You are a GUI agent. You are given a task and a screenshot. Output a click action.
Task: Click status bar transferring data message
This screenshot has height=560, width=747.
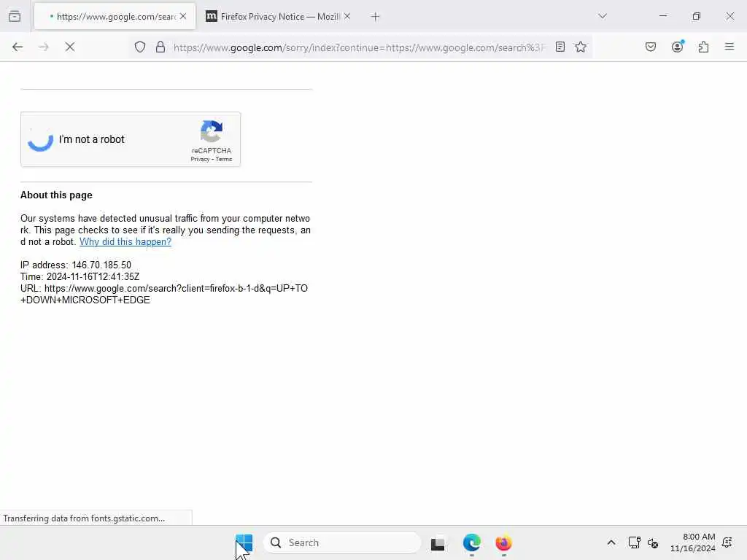84,518
